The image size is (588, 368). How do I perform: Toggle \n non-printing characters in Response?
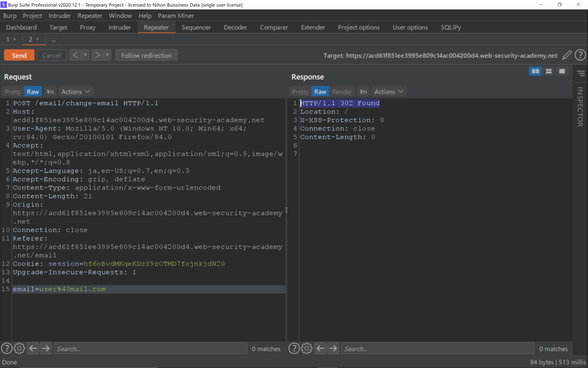[363, 92]
